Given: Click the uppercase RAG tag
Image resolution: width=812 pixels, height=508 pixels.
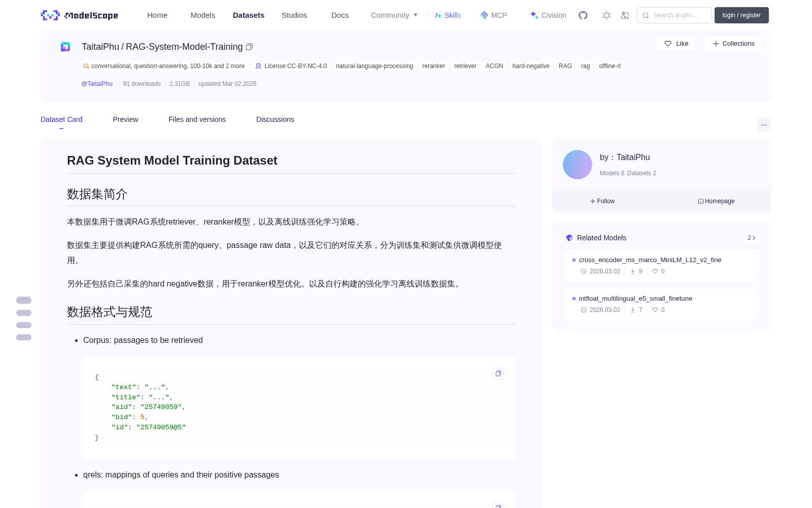Looking at the screenshot, I should coord(565,66).
